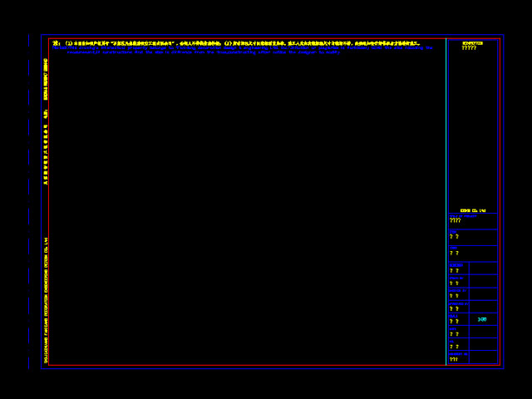Click the third title block row value

pyautogui.click(x=454, y=253)
